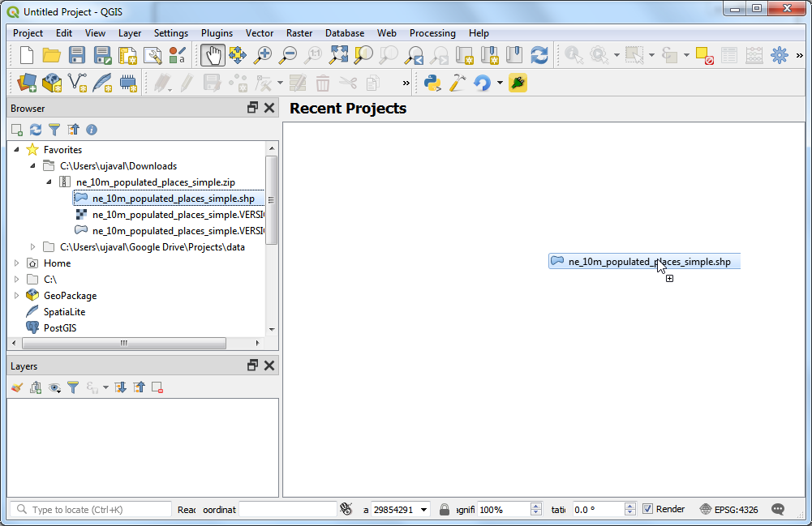Screen dimensions: 812x526
Task: Toggle layer visibility eye in Layers panel
Action: tap(54, 388)
